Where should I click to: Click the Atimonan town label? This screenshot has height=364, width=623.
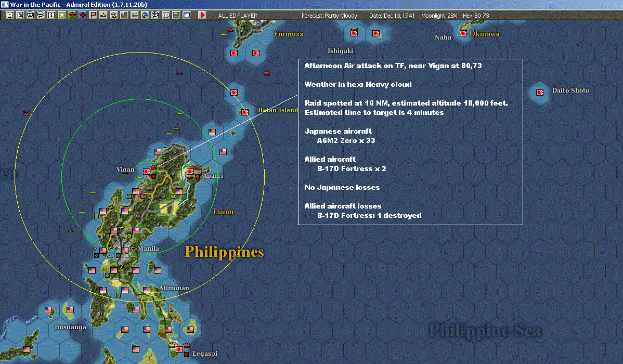(x=174, y=288)
